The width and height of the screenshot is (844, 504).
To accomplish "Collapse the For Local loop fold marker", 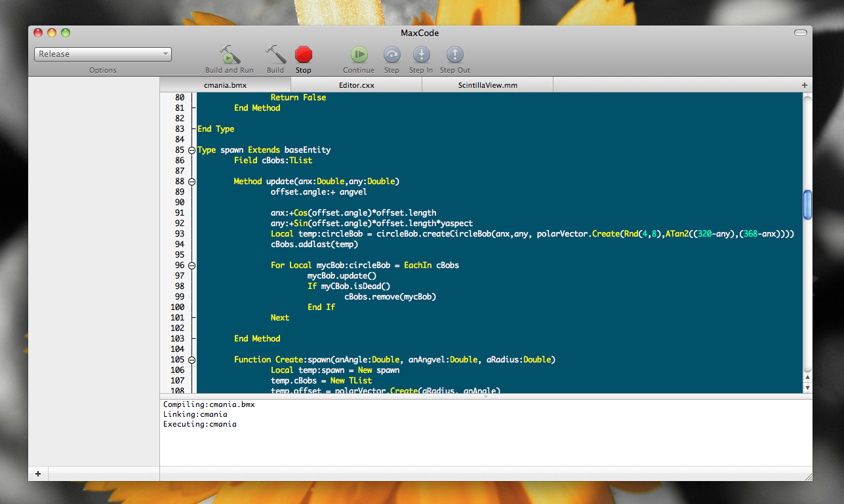I will click(191, 265).
